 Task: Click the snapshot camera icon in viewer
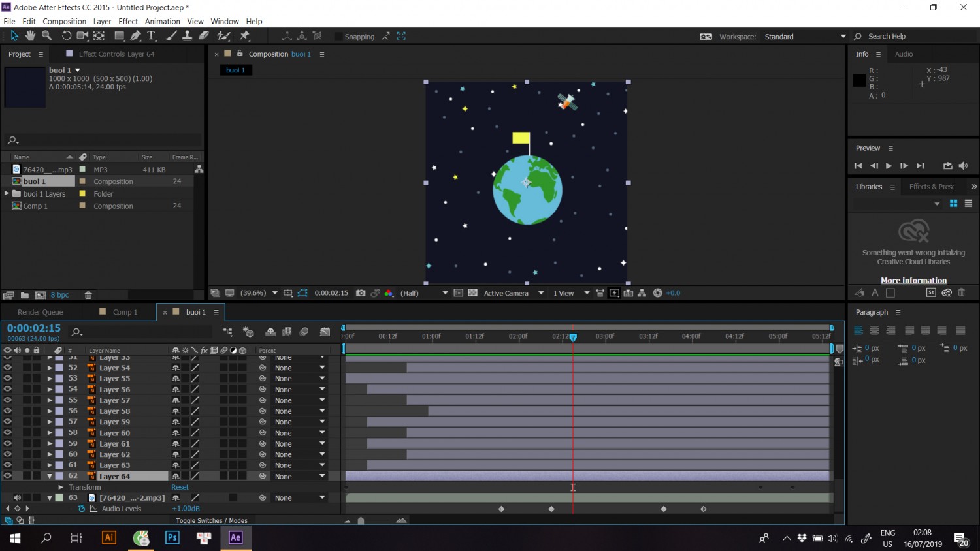pyautogui.click(x=361, y=293)
